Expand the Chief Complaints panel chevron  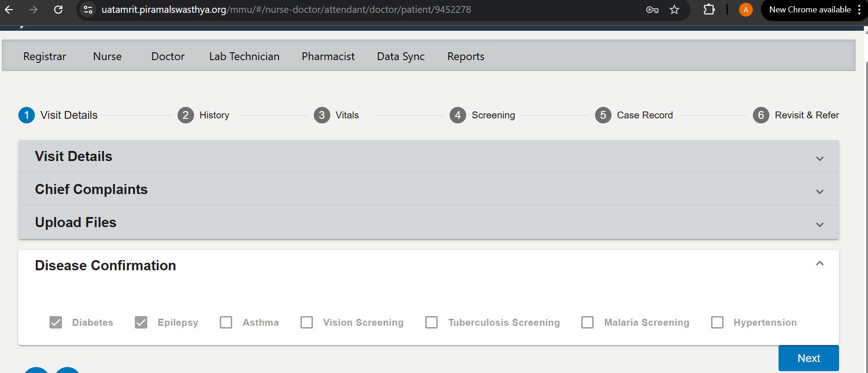[820, 192]
